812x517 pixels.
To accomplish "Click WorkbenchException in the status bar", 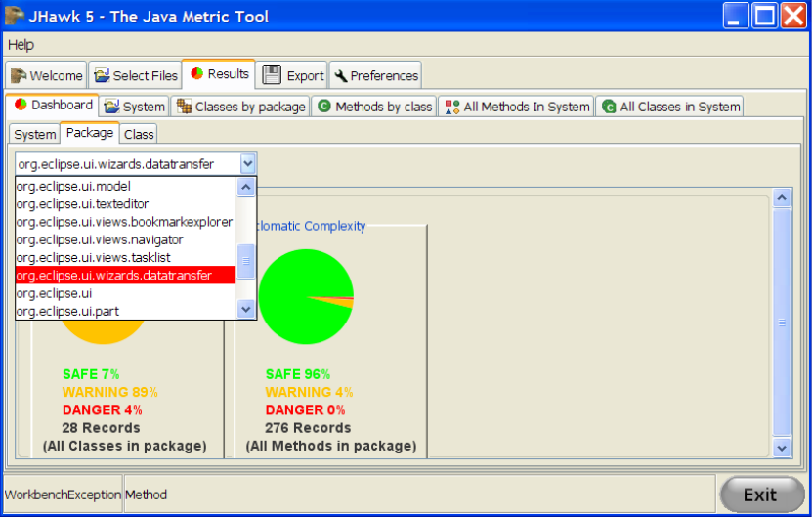I will point(63,495).
